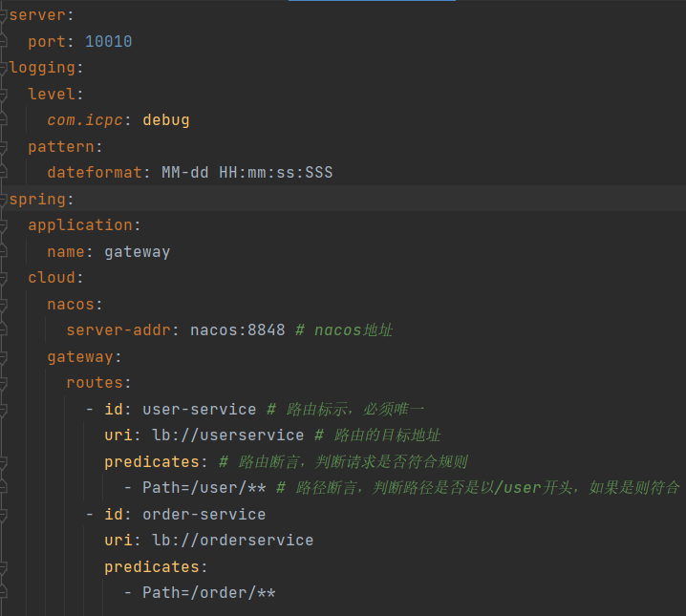This screenshot has height=616, width=686.
Task: Fold the routes section in gutter
Action: [3, 383]
